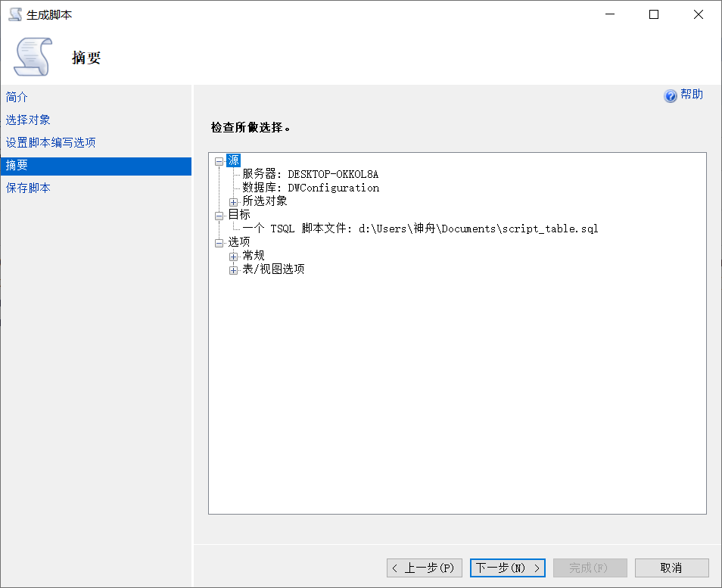Viewport: 722px width, 588px height.
Task: Select the 表/视图选项 tree label
Action: pos(273,269)
